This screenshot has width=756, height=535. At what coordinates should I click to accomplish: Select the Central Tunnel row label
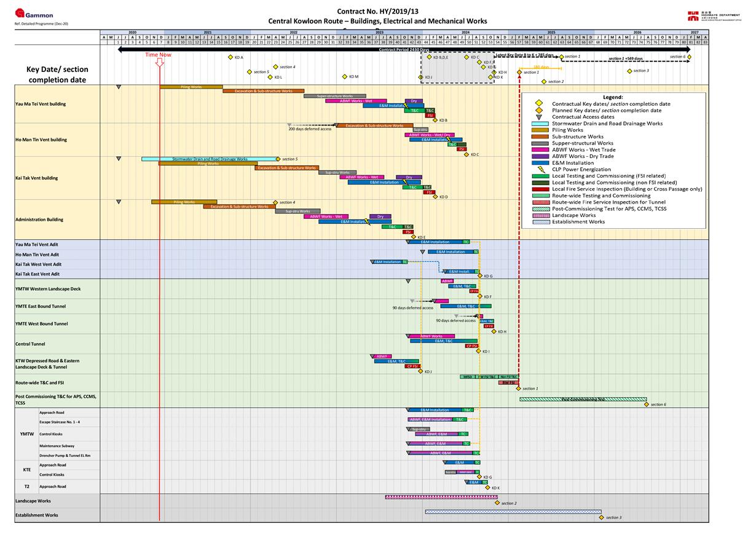pyautogui.click(x=30, y=344)
